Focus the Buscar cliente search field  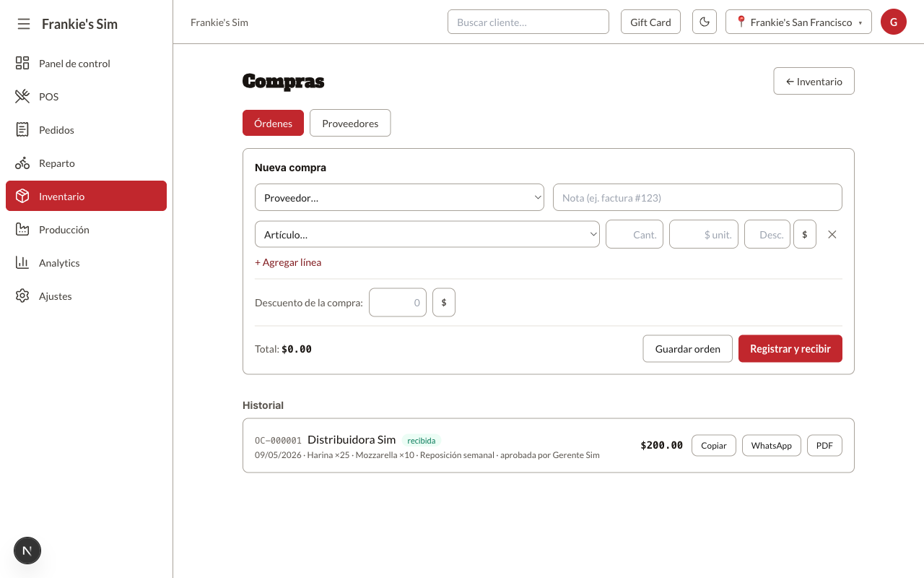[528, 22]
